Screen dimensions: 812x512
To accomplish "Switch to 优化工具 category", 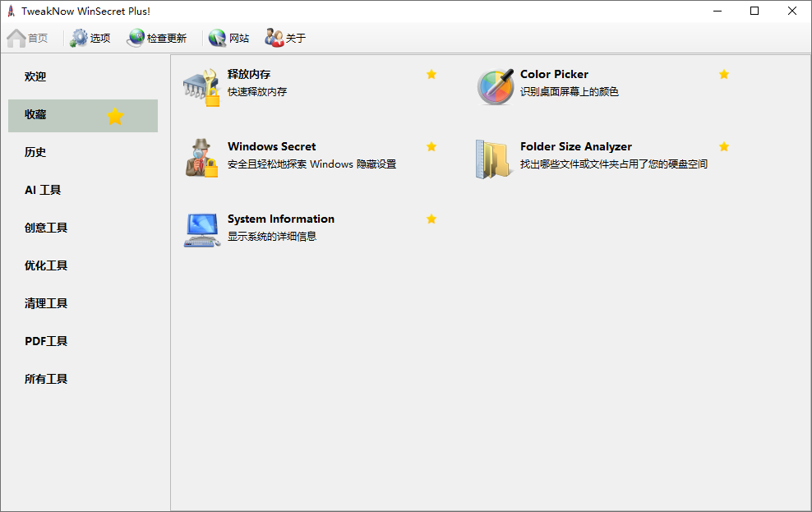I will (x=83, y=265).
